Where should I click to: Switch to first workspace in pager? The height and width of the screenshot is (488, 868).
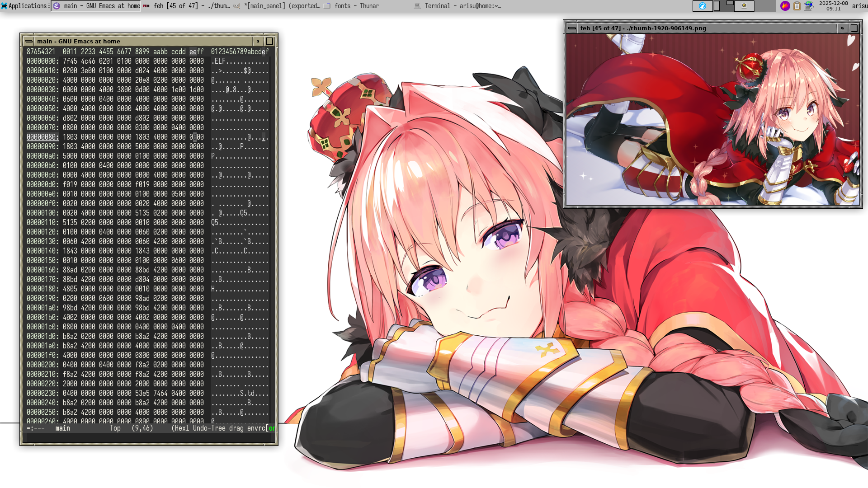702,6
